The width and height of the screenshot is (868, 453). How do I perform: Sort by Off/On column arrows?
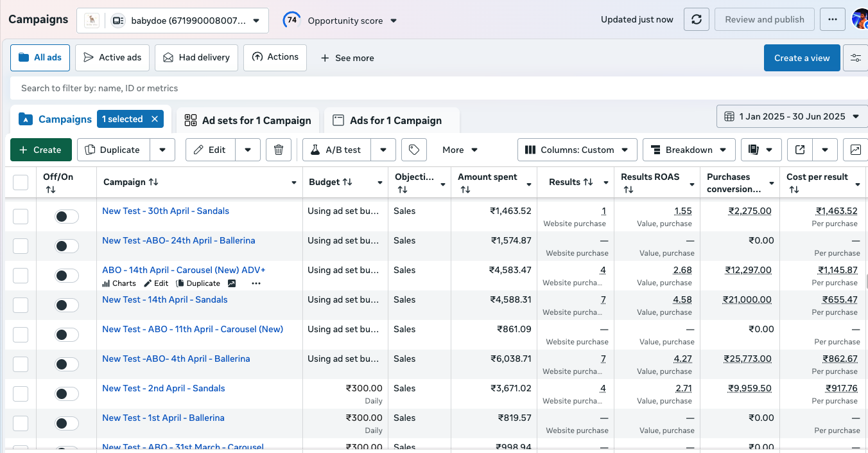pyautogui.click(x=51, y=190)
